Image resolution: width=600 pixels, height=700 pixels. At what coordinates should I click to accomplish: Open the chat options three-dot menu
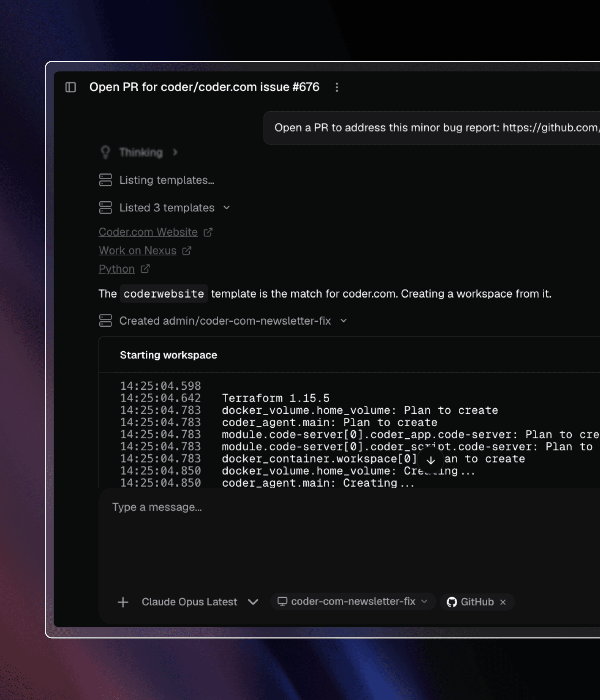tap(337, 87)
